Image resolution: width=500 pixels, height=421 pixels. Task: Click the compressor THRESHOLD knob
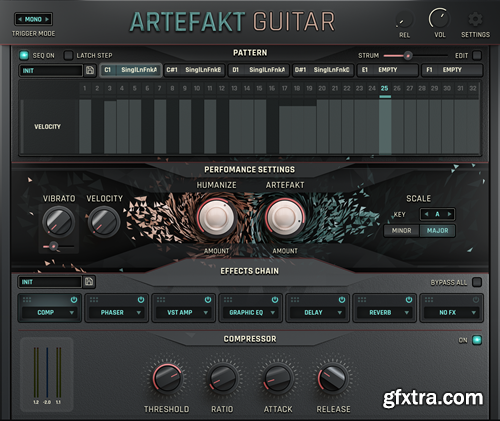point(167,378)
